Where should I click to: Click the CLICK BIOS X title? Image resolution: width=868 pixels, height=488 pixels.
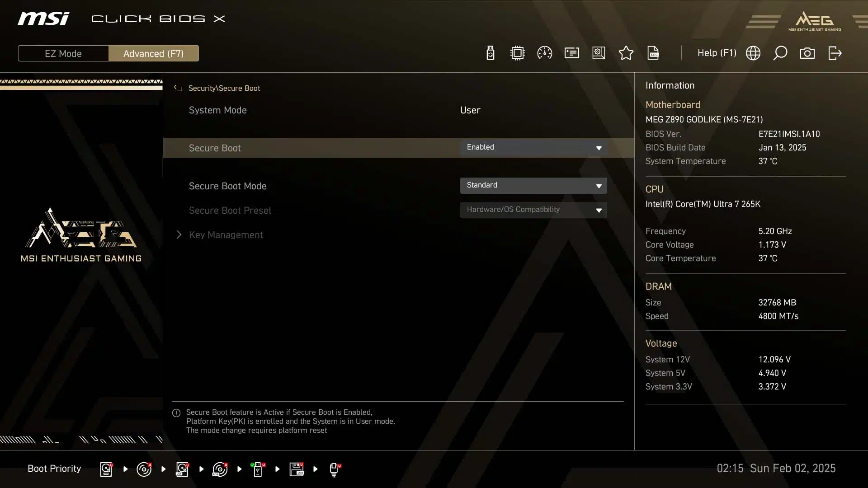click(x=158, y=19)
